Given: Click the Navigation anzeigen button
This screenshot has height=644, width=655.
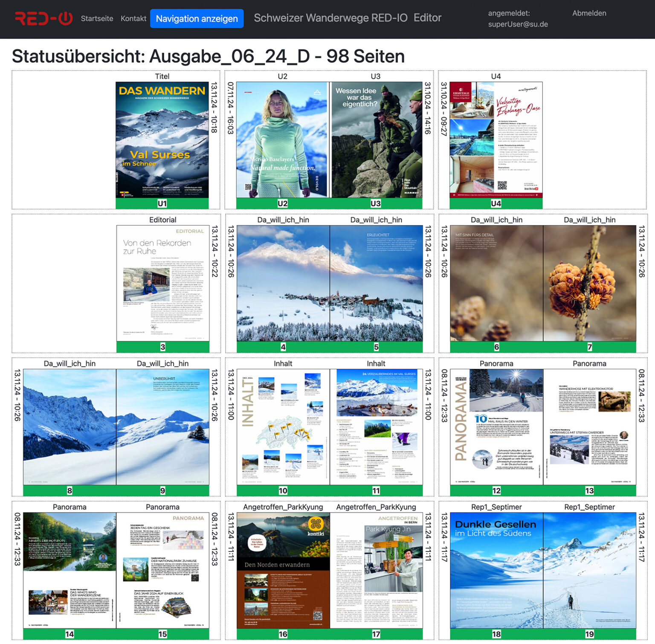Looking at the screenshot, I should 197,18.
